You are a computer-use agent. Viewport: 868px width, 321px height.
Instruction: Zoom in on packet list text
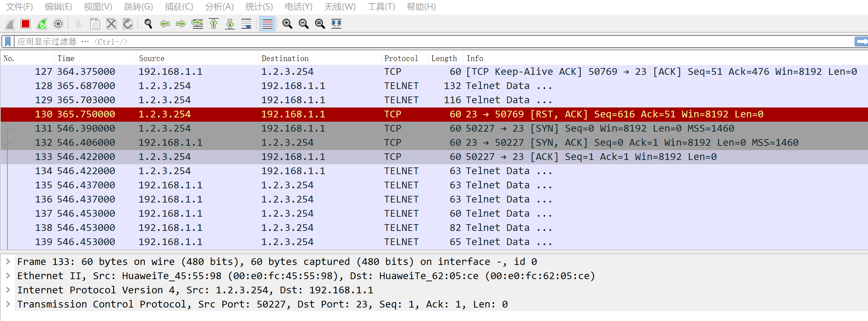(x=287, y=24)
